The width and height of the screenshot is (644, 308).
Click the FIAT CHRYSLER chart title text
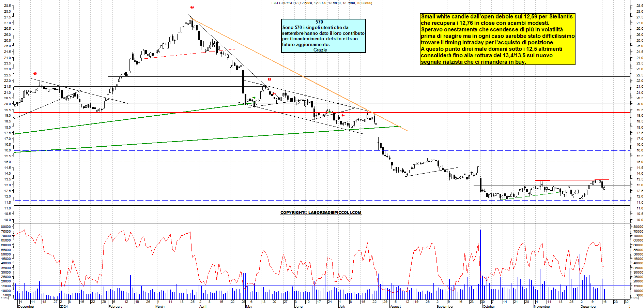(322, 3)
